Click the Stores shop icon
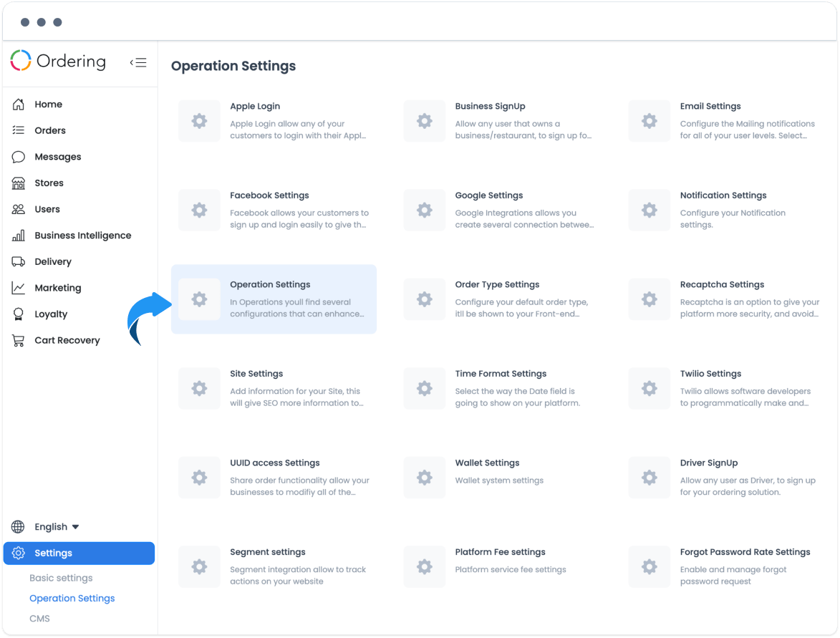The image size is (840, 638). click(x=18, y=183)
